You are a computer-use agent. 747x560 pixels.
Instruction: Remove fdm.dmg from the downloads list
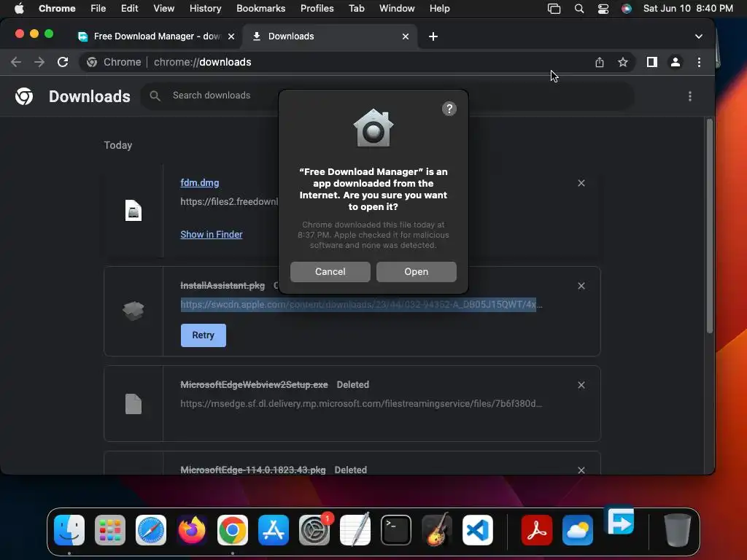(581, 183)
